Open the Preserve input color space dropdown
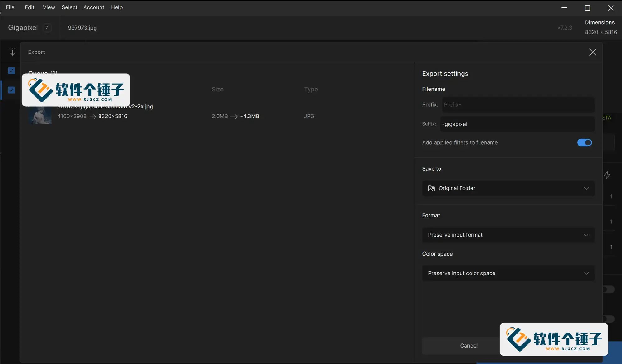 508,273
